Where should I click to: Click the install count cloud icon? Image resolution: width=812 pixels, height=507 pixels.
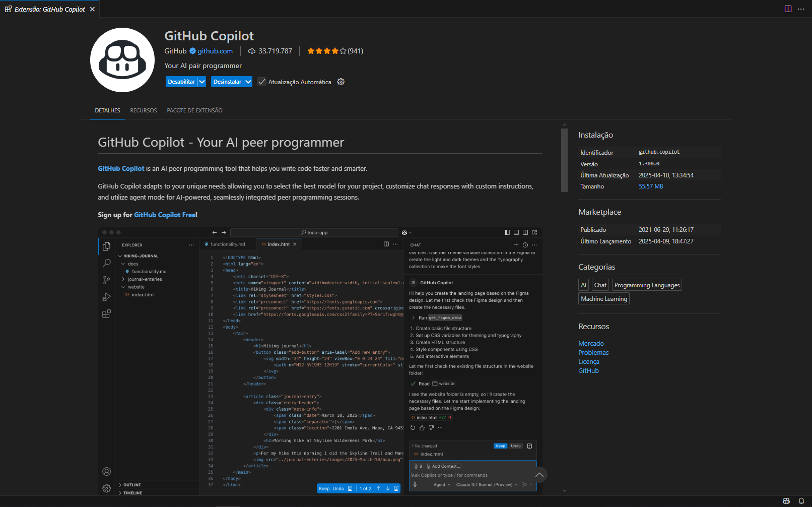(x=252, y=51)
